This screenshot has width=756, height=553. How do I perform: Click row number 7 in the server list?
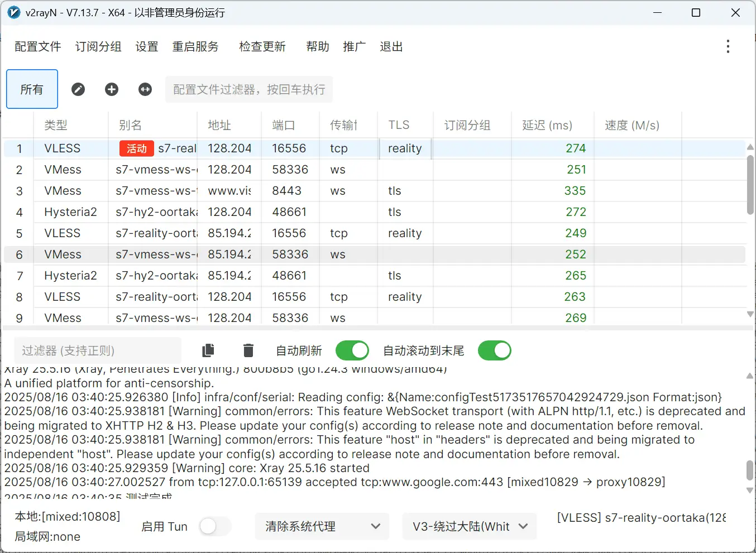pyautogui.click(x=20, y=276)
